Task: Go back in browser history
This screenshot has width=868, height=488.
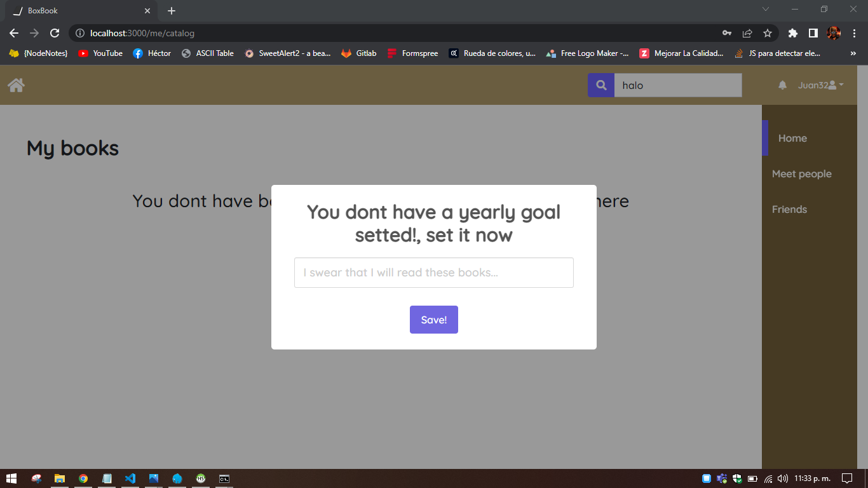Action: click(14, 33)
